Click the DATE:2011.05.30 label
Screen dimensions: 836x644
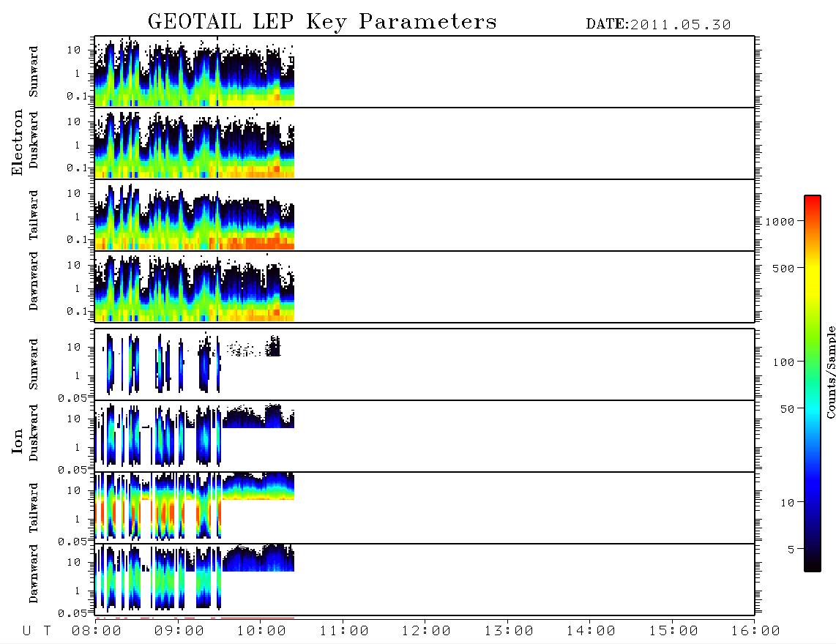point(658,25)
